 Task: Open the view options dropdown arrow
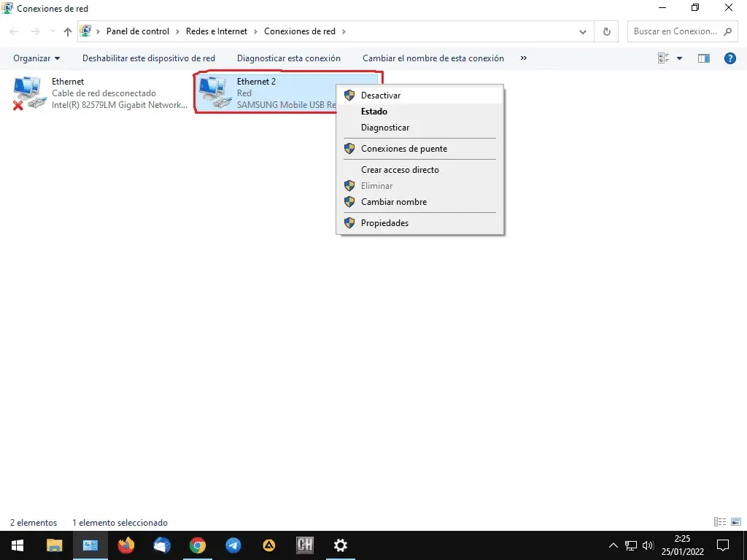tap(679, 58)
